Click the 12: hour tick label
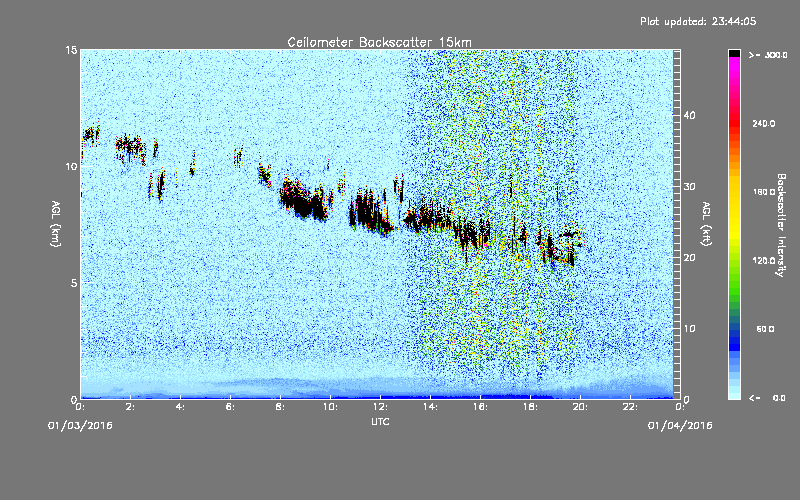Image resolution: width=800 pixels, height=500 pixels. coord(381,407)
